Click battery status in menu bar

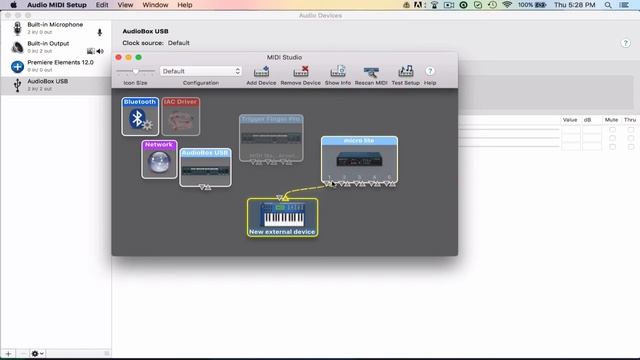532,5
